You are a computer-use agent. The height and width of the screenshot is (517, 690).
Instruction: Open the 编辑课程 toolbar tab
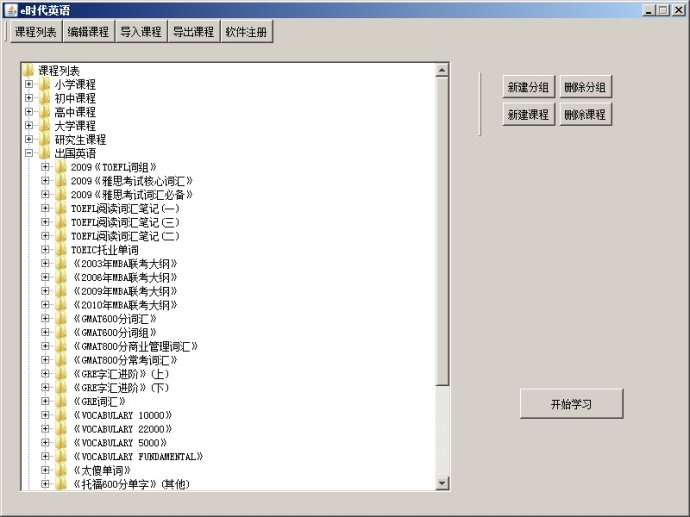(x=88, y=32)
